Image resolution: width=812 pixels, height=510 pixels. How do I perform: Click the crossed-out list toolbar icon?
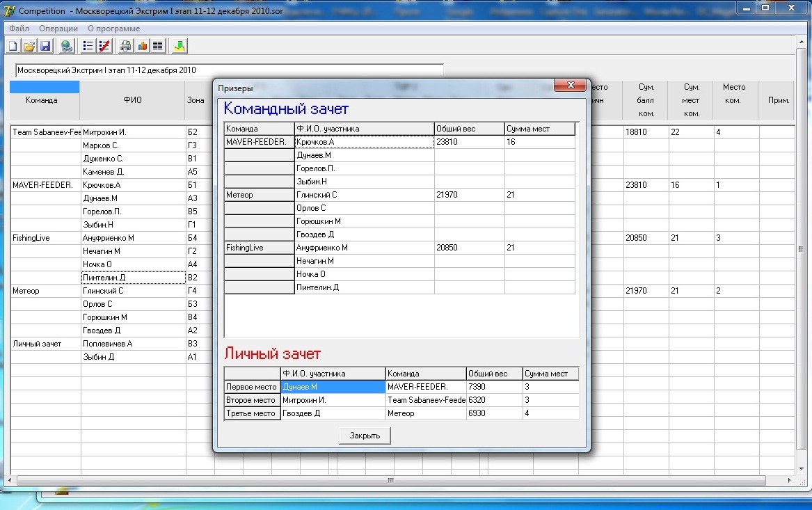point(104,46)
